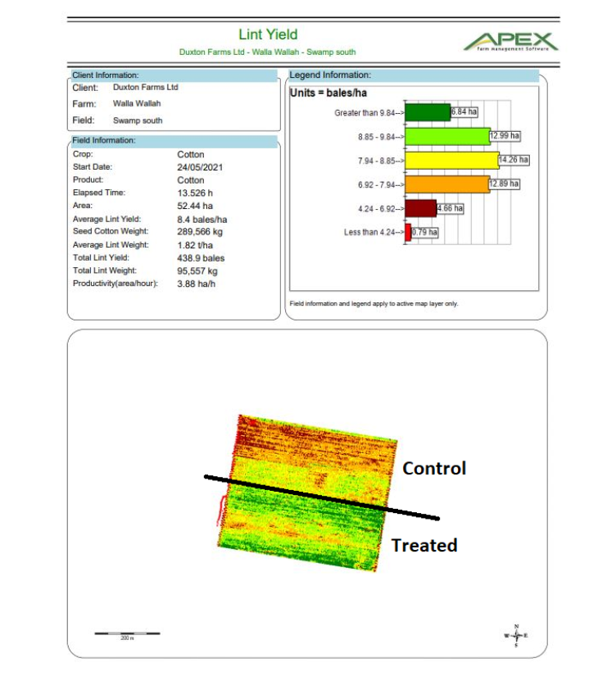The height and width of the screenshot is (681, 616).
Task: Click the Lint Yield report title
Action: tap(268, 34)
